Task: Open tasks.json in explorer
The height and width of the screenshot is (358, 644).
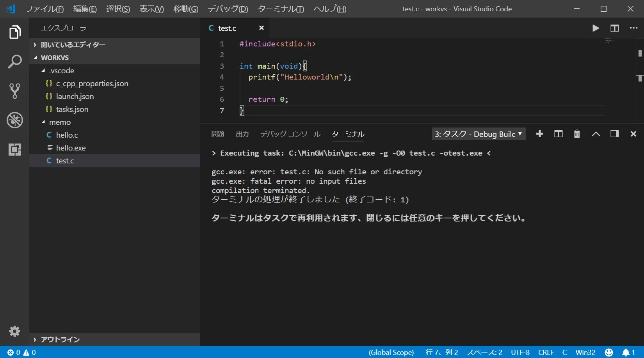Action: [x=115, y=109]
